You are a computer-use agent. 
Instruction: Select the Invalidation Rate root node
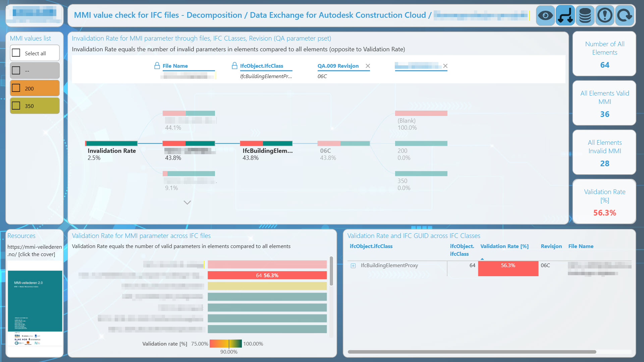click(111, 151)
